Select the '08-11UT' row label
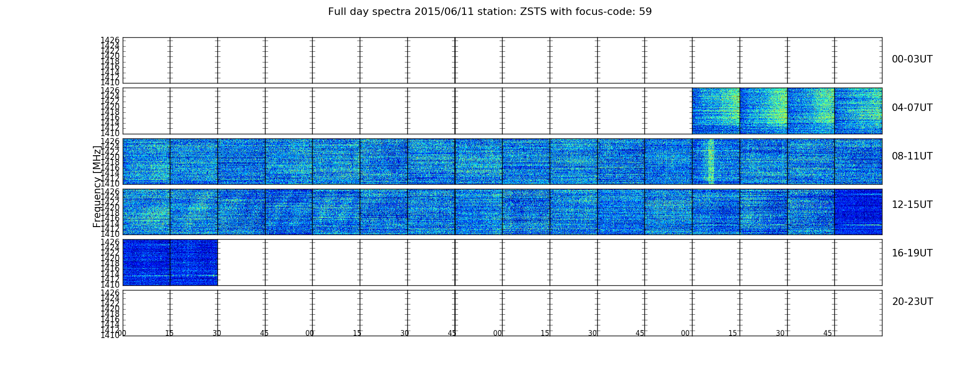The height and width of the screenshot is (373, 980). coord(912,156)
